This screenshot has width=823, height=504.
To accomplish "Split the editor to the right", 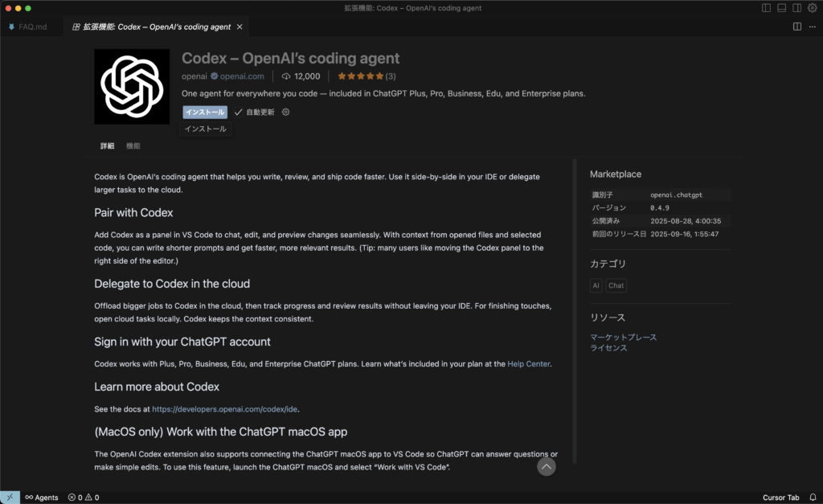I will click(x=797, y=27).
